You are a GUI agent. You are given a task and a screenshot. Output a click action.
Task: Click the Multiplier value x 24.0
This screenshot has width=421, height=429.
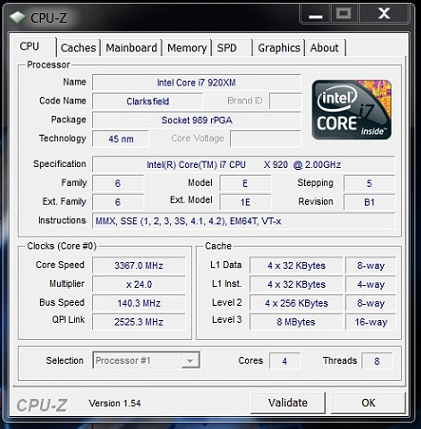(x=138, y=284)
